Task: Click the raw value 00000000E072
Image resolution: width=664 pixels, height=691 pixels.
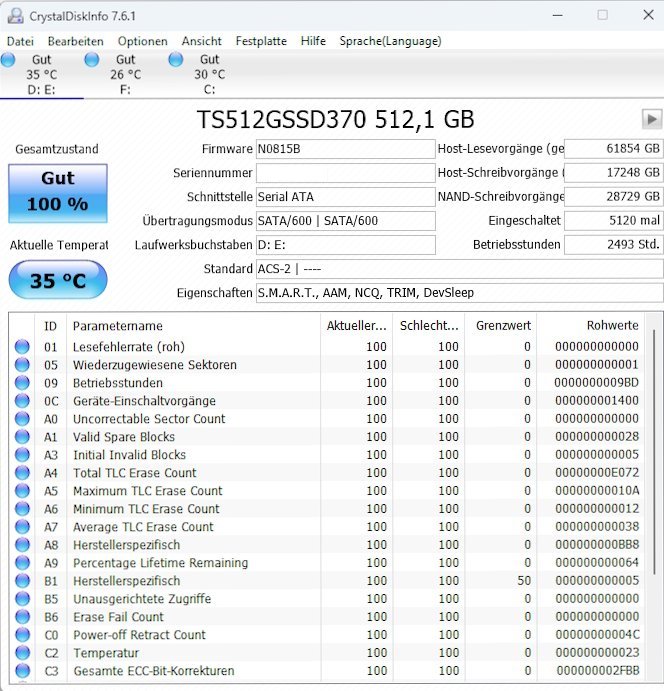Action: [597, 473]
